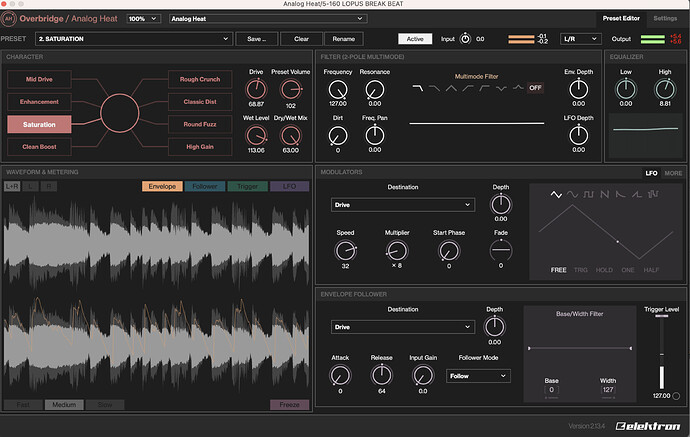Click the Width value field

click(x=608, y=389)
